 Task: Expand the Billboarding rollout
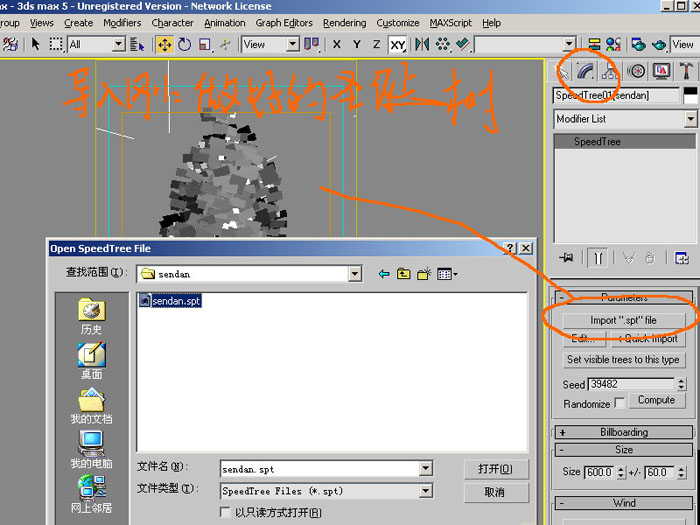point(624,432)
